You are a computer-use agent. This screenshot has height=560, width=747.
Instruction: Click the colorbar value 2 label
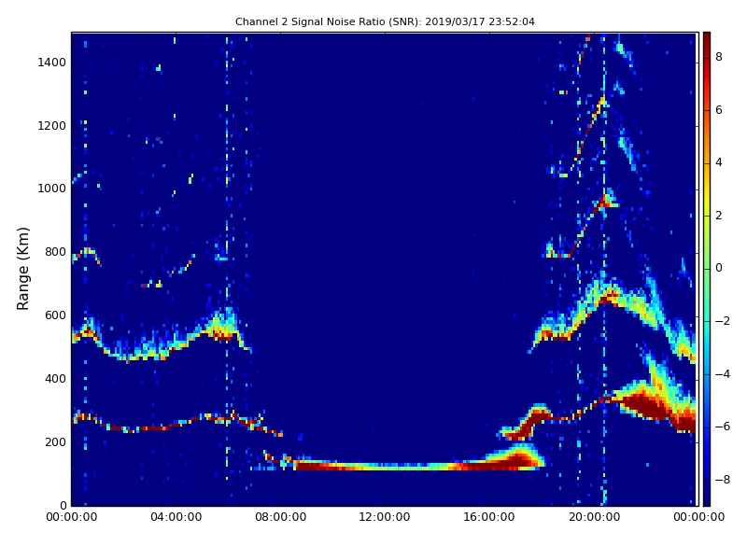[718, 216]
